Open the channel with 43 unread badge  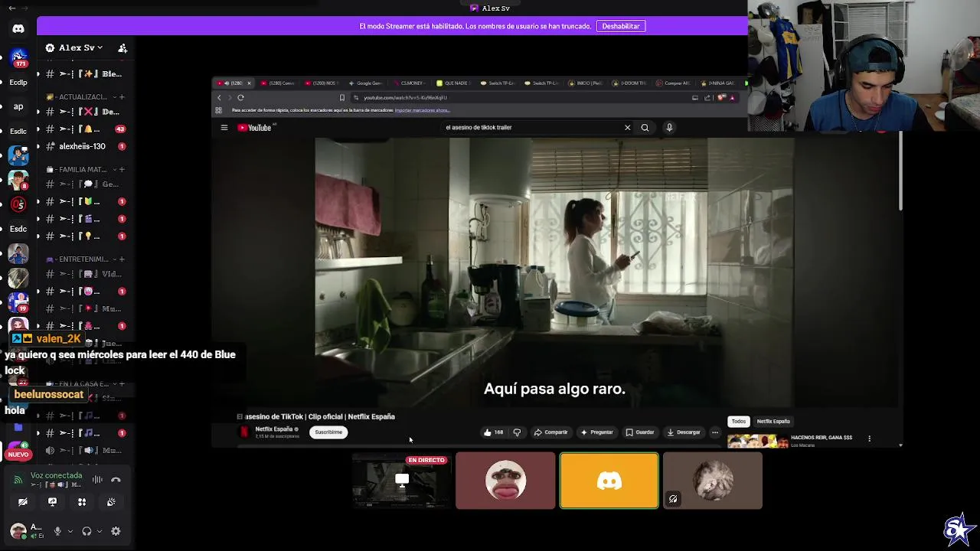coord(84,129)
